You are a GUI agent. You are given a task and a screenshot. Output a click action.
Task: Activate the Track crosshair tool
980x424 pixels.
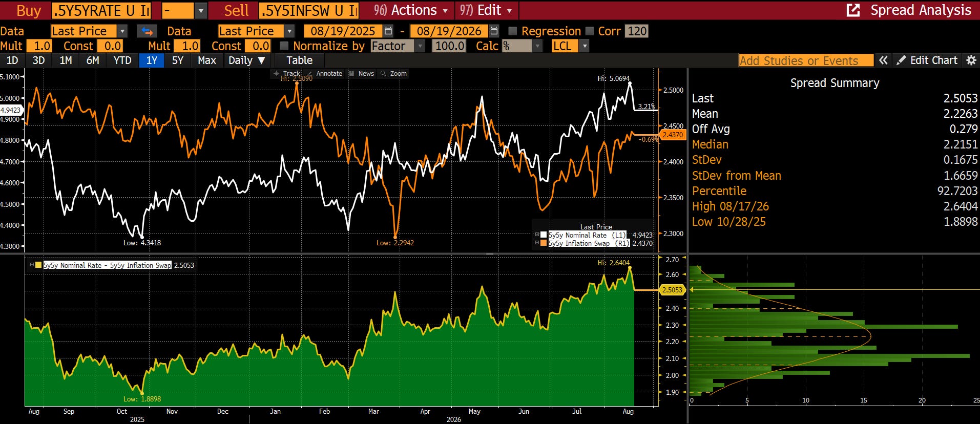point(287,74)
